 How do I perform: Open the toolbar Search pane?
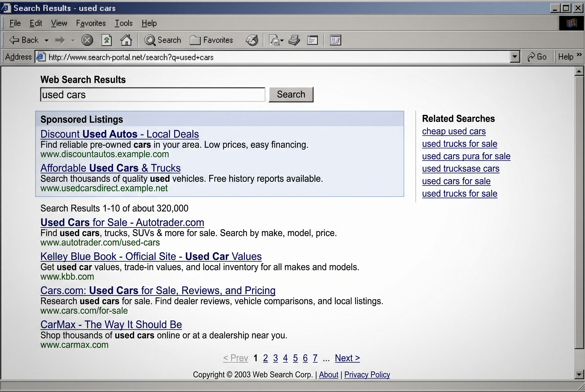162,40
